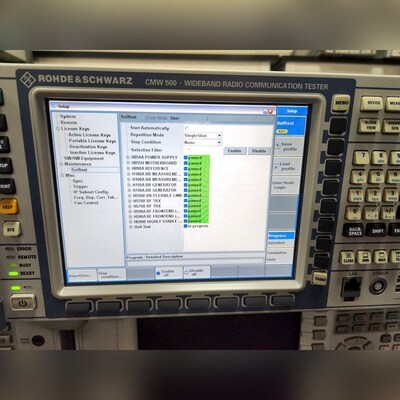Expand the H054A POWER SUPPLY row
The height and width of the screenshot is (400, 400).
pos(128,157)
